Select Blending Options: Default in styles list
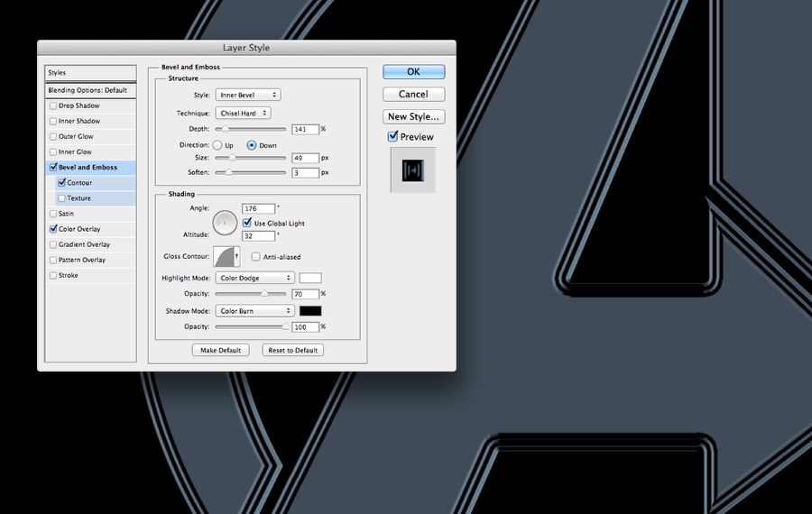The width and height of the screenshot is (812, 514). (90, 90)
